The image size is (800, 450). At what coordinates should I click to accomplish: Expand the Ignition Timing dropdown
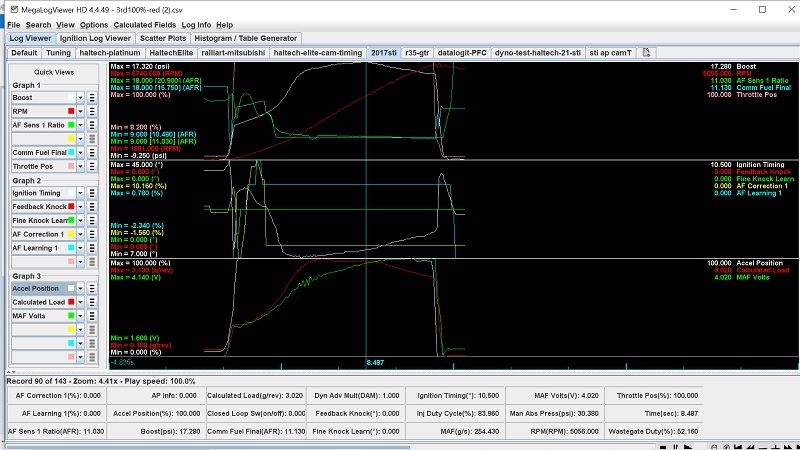tap(80, 193)
